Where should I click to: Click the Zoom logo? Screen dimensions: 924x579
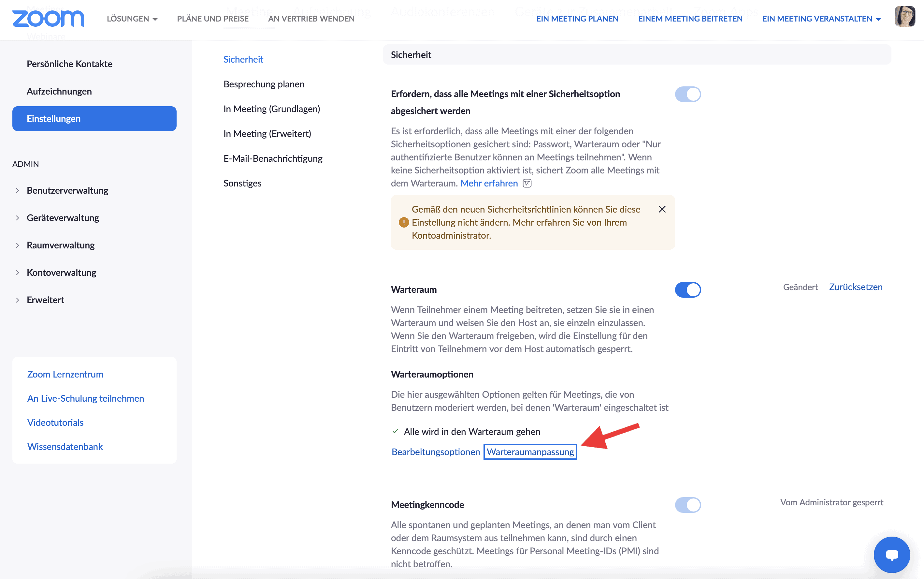tap(48, 18)
